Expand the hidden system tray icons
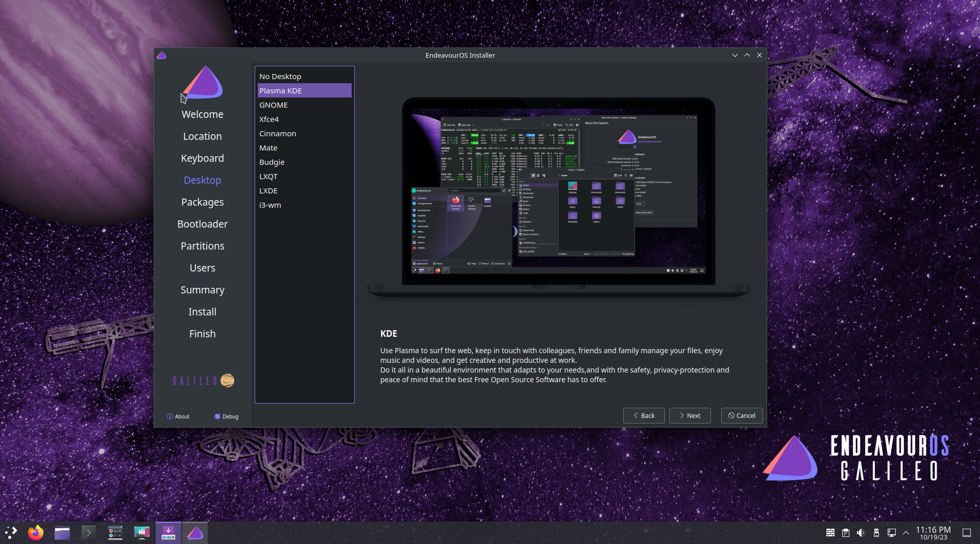 906,533
